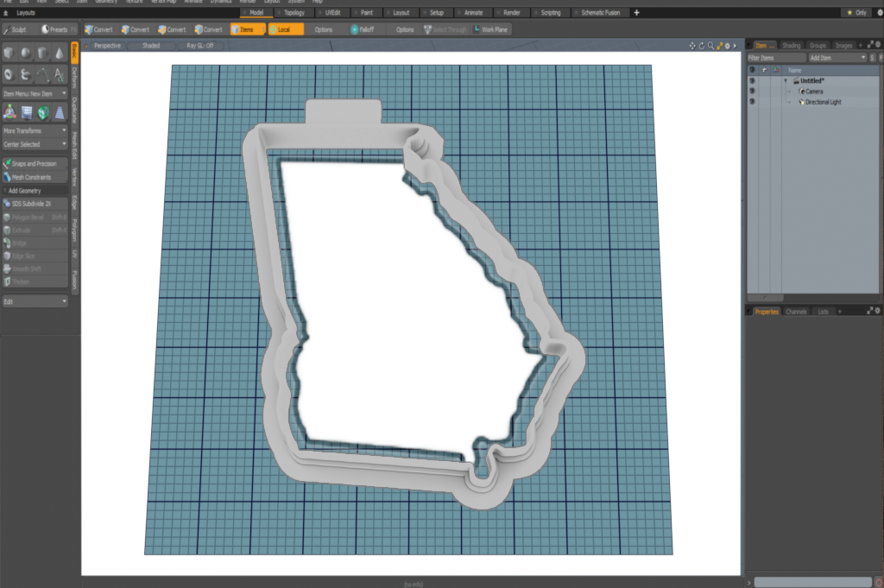
Task: Add a new layout tab with plus
Action: pos(636,12)
